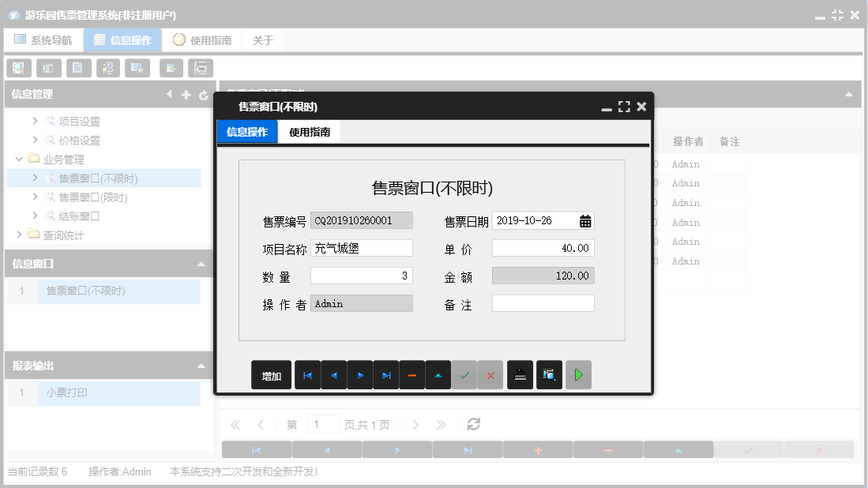Jump to the first record using the dialog navigator

tap(307, 374)
